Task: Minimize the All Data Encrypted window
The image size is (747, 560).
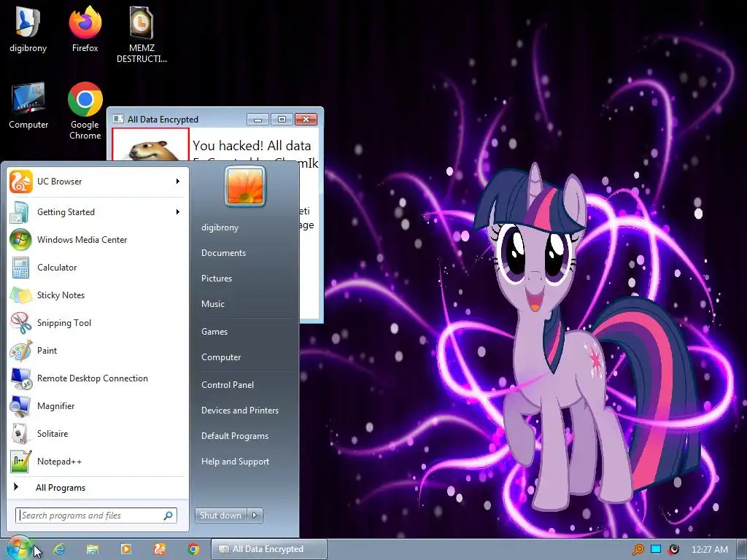Action: 258,119
